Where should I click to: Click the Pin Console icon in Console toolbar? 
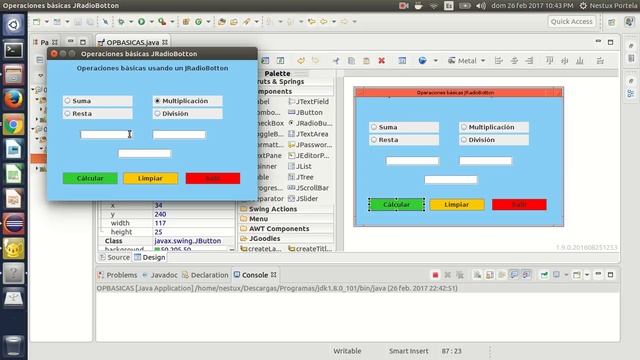click(x=544, y=275)
